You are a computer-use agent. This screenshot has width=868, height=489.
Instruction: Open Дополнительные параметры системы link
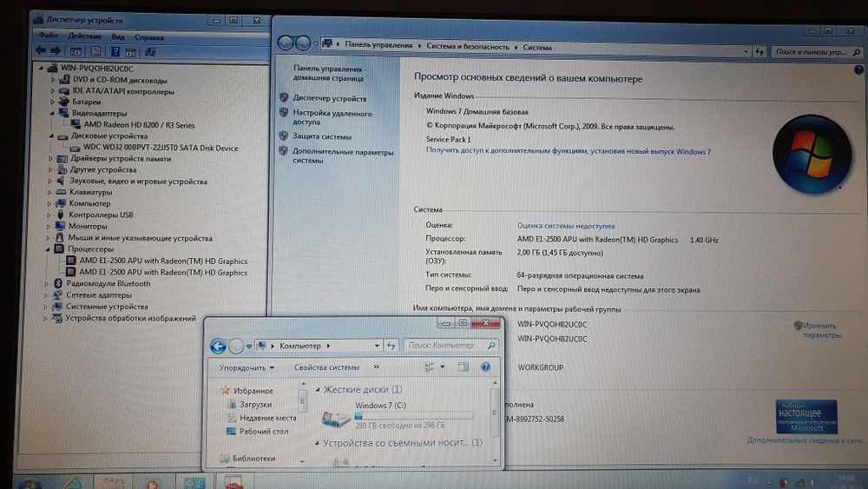[343, 156]
